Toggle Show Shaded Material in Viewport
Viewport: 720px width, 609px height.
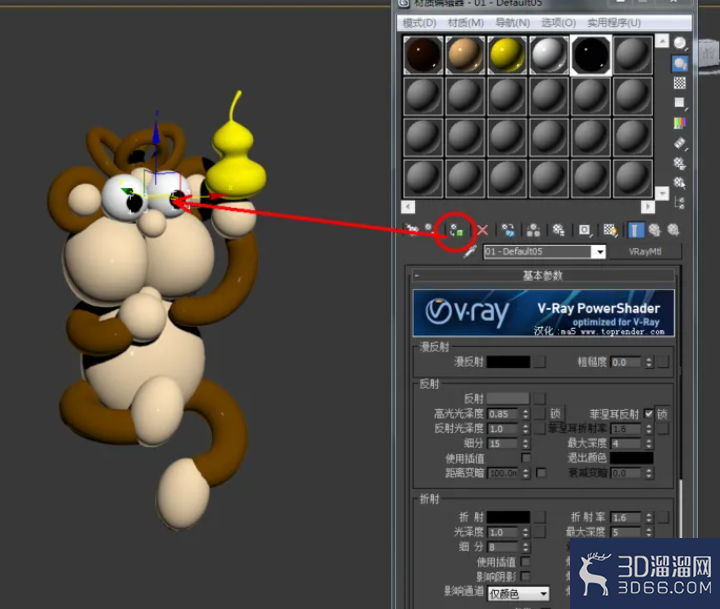[x=610, y=230]
